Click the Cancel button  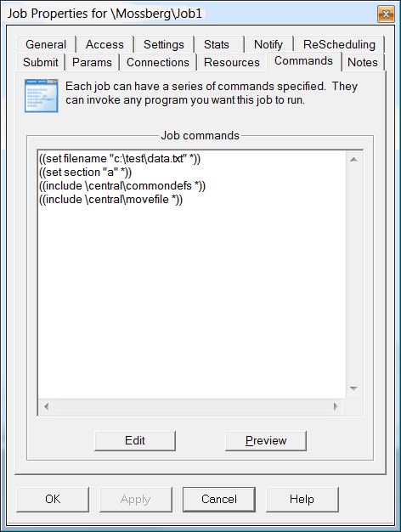point(219,500)
